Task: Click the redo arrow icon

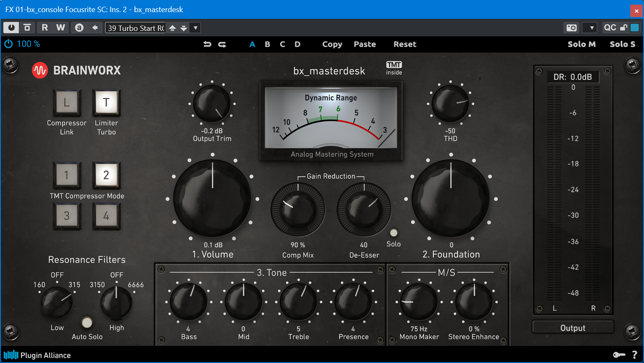Action: point(222,44)
